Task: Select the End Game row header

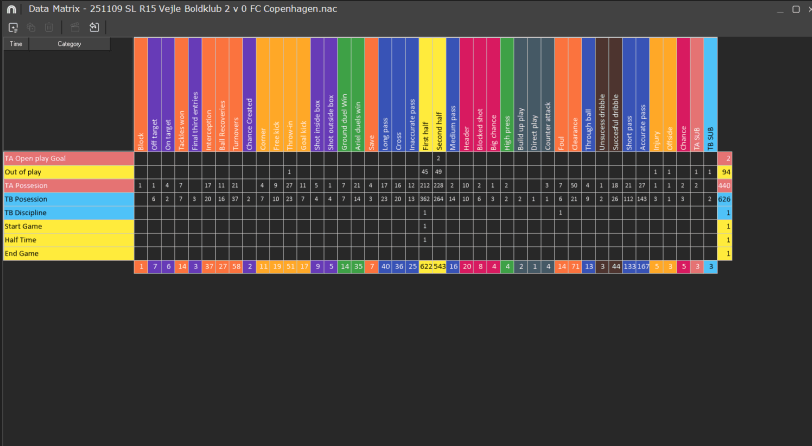Action: tap(69, 253)
